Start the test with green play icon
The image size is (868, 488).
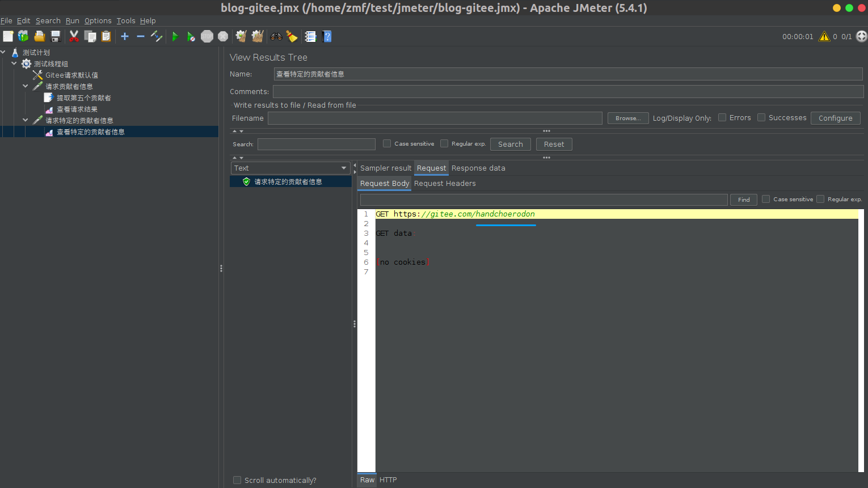[x=175, y=36]
